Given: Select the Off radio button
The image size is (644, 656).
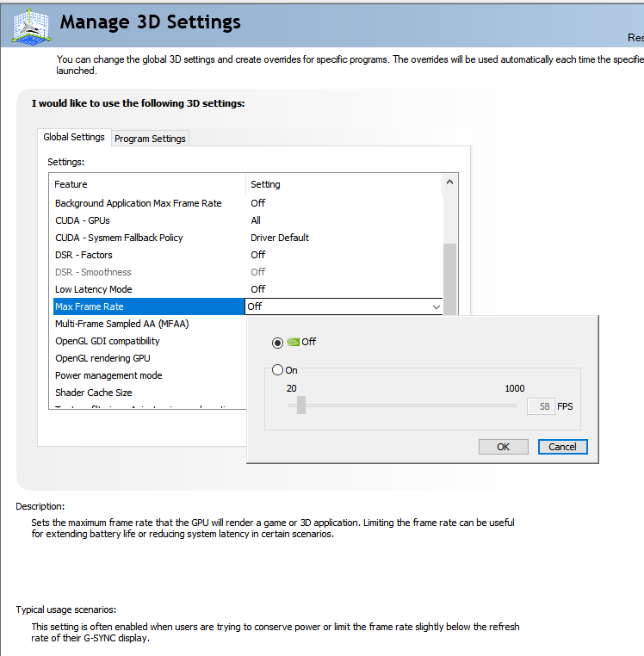Looking at the screenshot, I should coord(277,343).
